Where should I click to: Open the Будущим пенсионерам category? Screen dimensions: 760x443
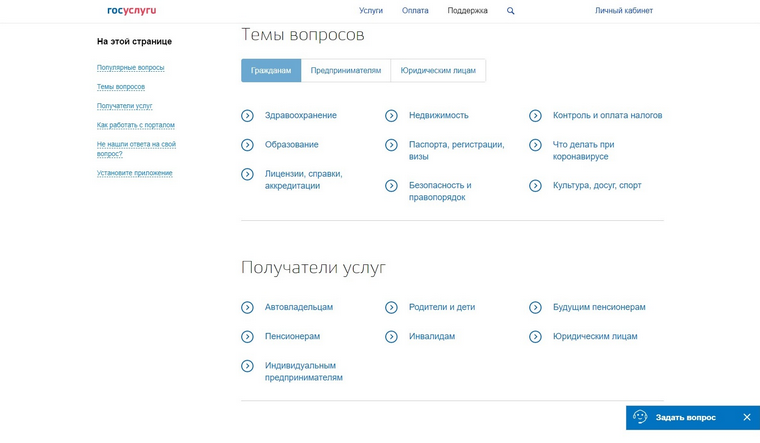click(599, 307)
